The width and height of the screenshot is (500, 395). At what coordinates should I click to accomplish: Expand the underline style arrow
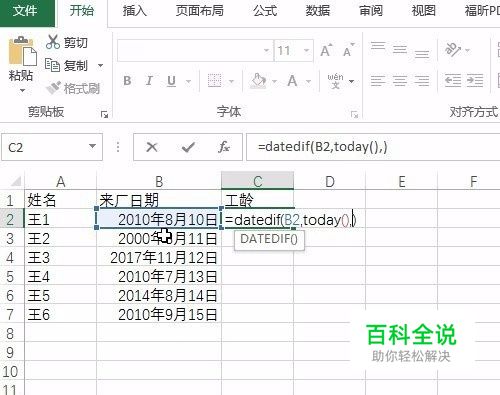click(188, 81)
